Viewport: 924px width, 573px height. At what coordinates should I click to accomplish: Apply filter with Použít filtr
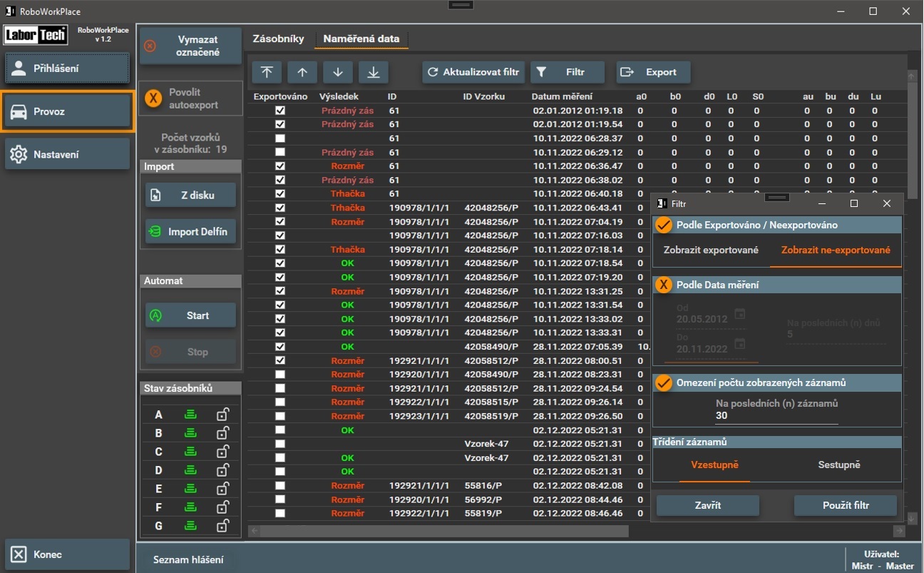coord(846,505)
